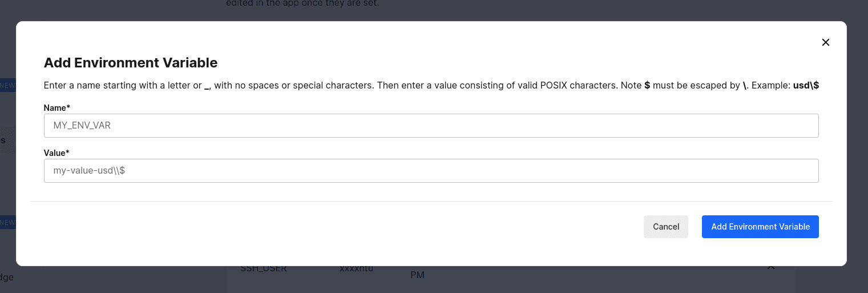The width and height of the screenshot is (868, 293).
Task: Click the PM timestamp below the dialog
Action: [x=417, y=275]
